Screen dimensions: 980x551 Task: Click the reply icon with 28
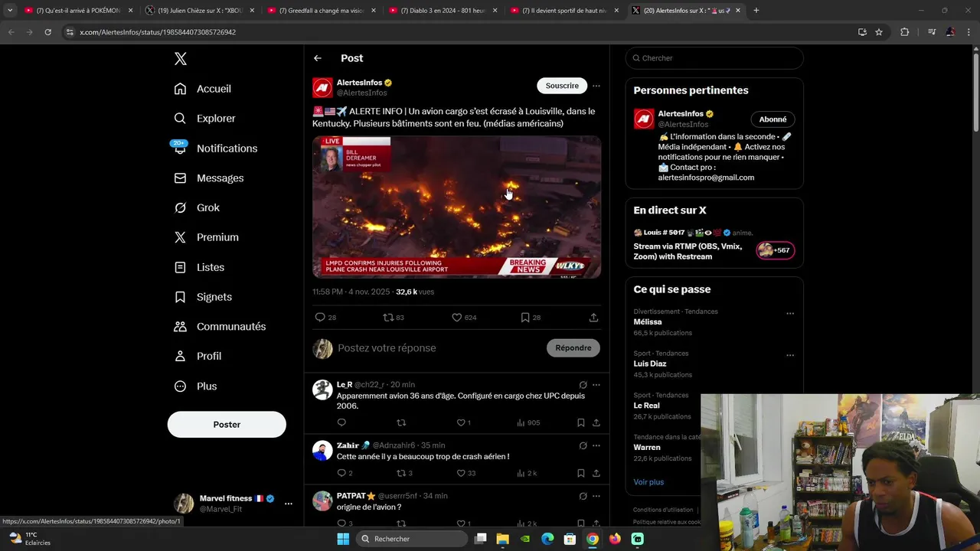pyautogui.click(x=320, y=317)
